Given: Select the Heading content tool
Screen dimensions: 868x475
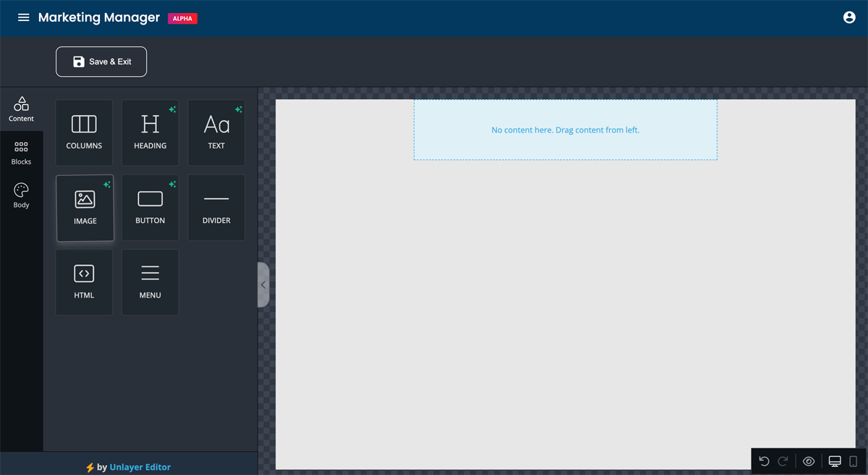Looking at the screenshot, I should pos(150,133).
